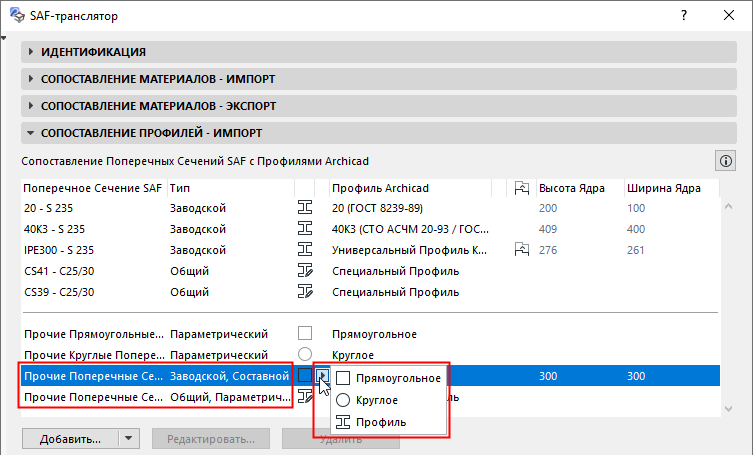The width and height of the screenshot is (753, 455).
Task: Select the 20 - S 235 row
Action: (x=370, y=208)
